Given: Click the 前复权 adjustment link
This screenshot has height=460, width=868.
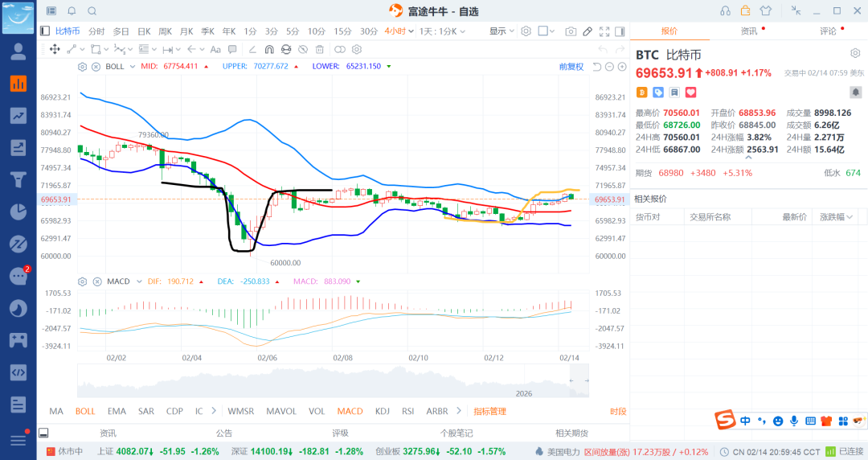Looking at the screenshot, I should pyautogui.click(x=571, y=67).
